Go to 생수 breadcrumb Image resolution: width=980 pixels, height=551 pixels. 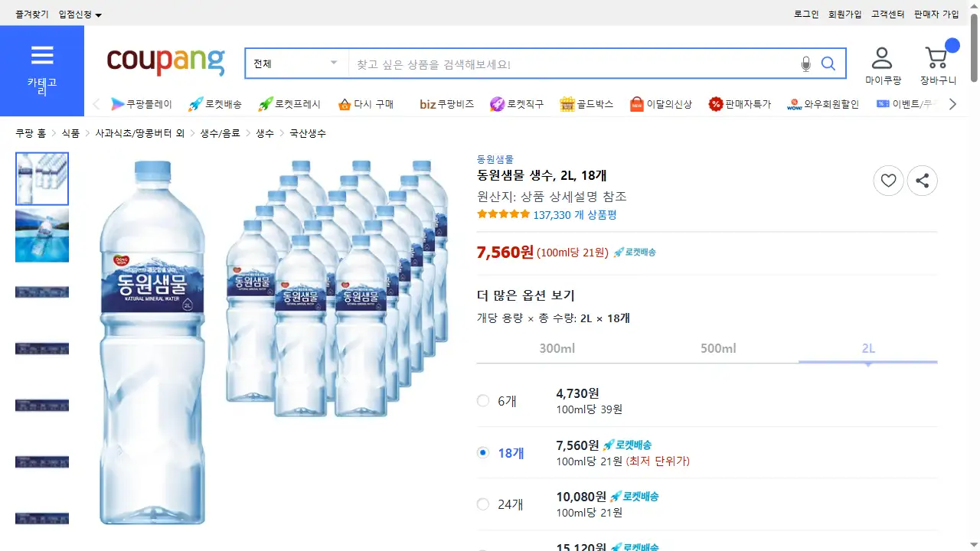point(265,133)
